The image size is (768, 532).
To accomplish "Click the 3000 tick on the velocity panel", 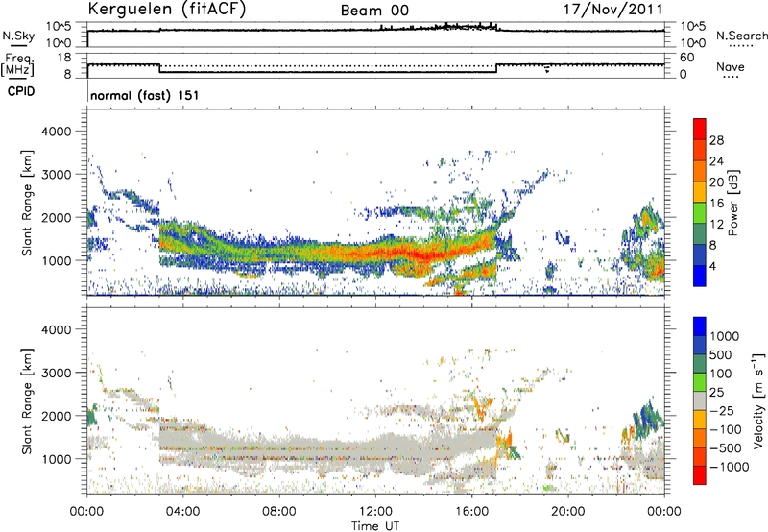I will pyautogui.click(x=57, y=373).
